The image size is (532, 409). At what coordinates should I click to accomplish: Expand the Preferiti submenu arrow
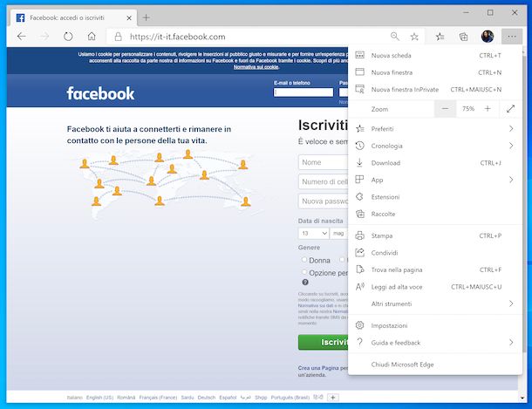point(511,129)
